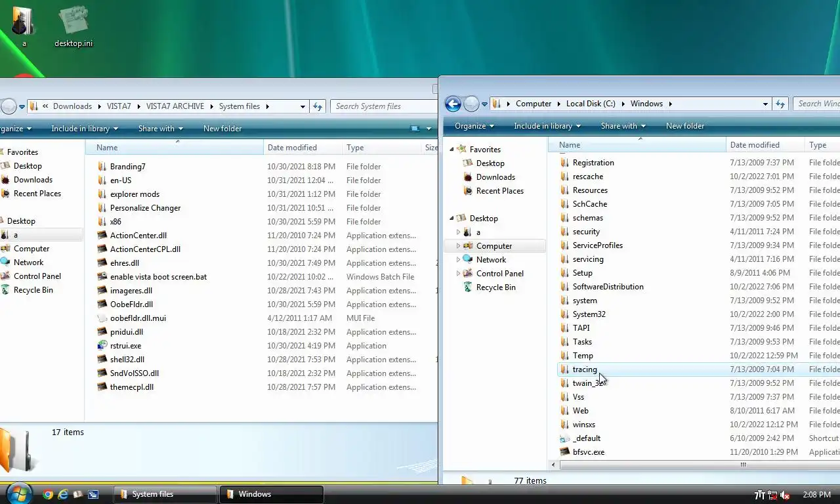Sort by Name column in Windows window
This screenshot has width=840, height=504.
637,145
